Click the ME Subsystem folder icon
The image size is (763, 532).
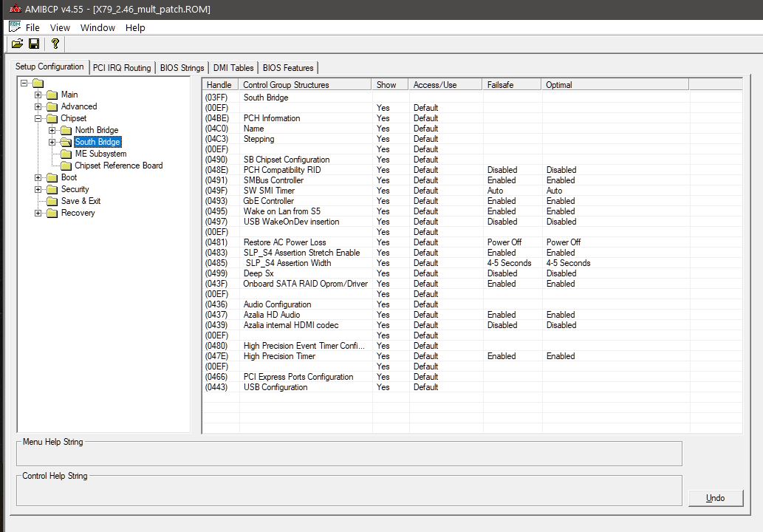pyautogui.click(x=66, y=154)
